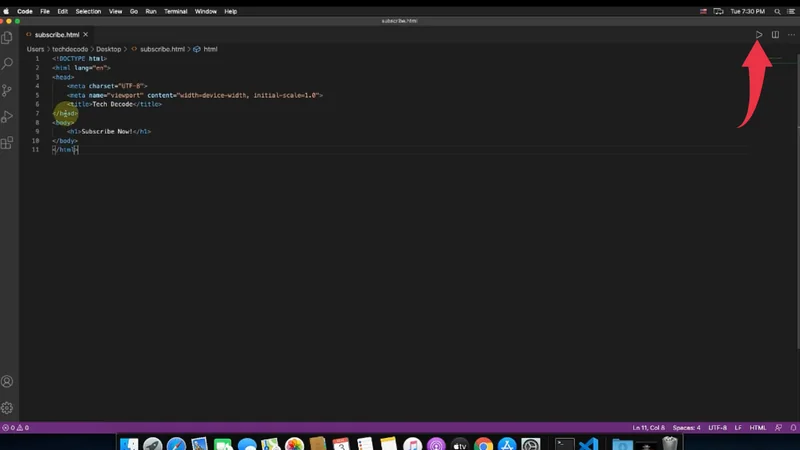Screen dimensions: 800x450
Task: Open the Terminal menu in menu bar
Action: pos(175,11)
